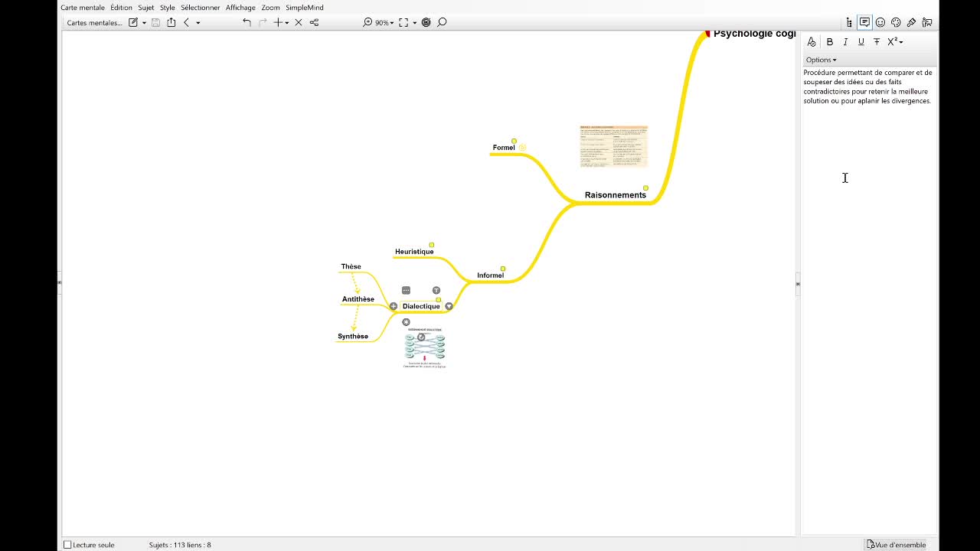Toggle bold formatting in note editor
Image resolution: width=980 pixels, height=551 pixels.
point(829,42)
